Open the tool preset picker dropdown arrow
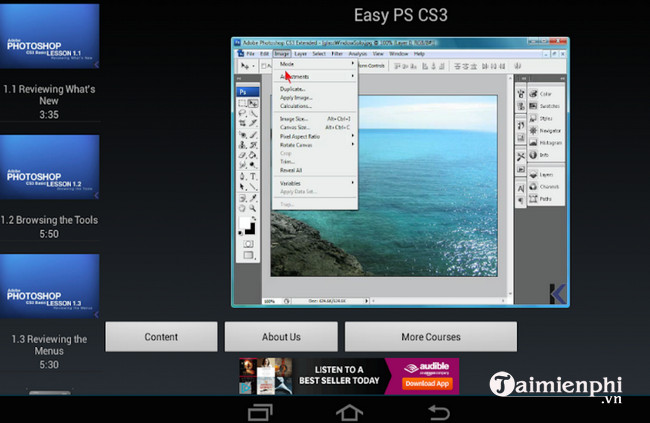650x423 pixels. (254, 66)
